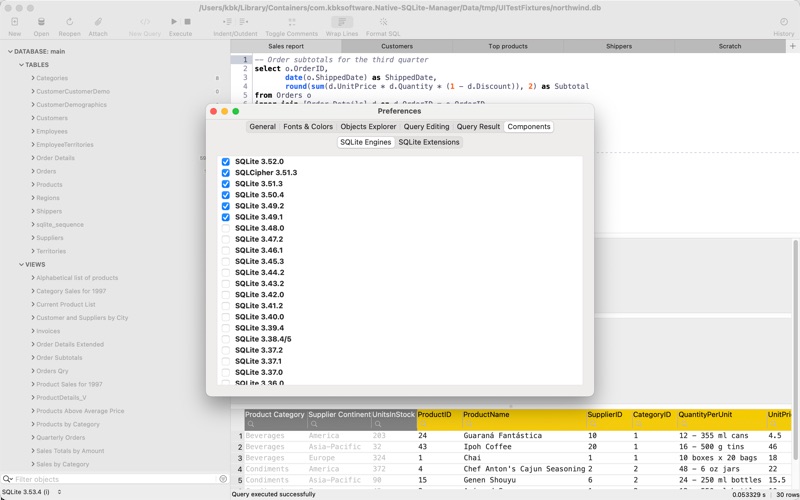Select the Order Subtotals view item
The image size is (800, 500).
click(59, 358)
